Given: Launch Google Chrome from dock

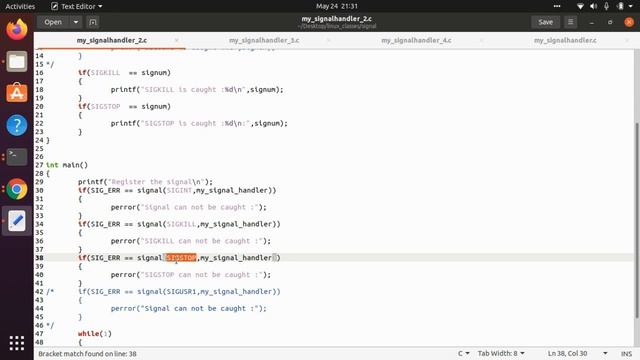Looking at the screenshot, I should 17,189.
